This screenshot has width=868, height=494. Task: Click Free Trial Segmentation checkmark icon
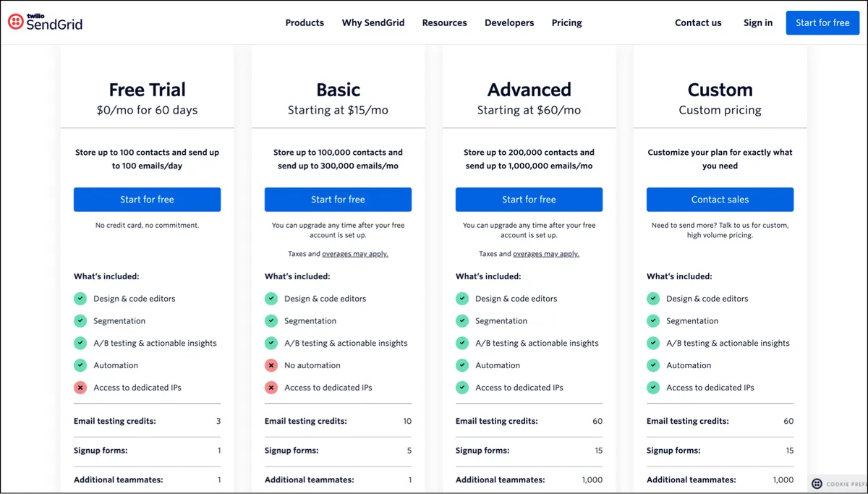click(x=80, y=321)
